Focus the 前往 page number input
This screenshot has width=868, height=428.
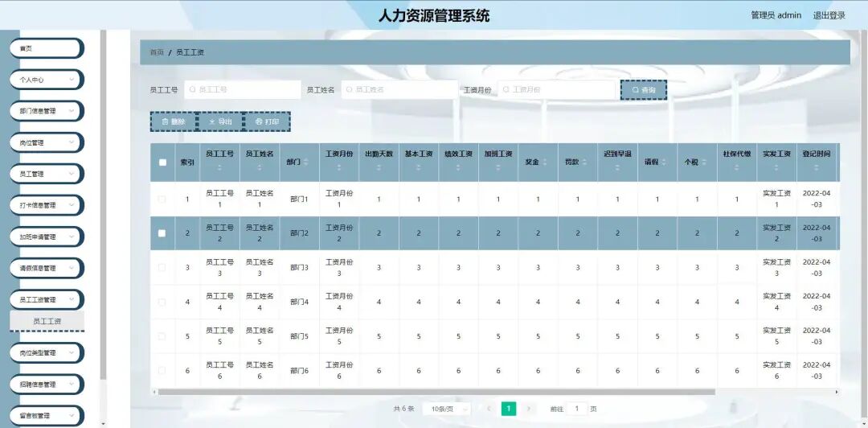coord(577,409)
